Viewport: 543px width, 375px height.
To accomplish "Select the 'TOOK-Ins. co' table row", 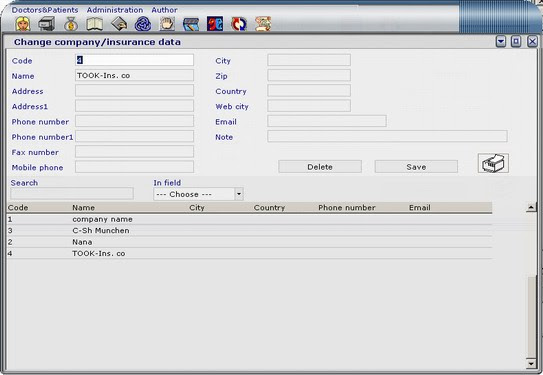I will point(249,253).
